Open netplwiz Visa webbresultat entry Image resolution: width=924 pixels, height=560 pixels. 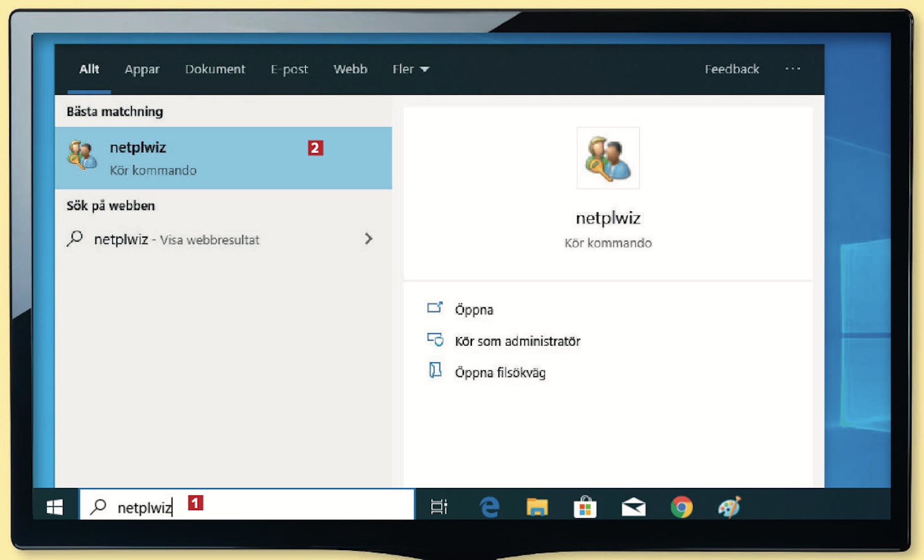tap(224, 239)
